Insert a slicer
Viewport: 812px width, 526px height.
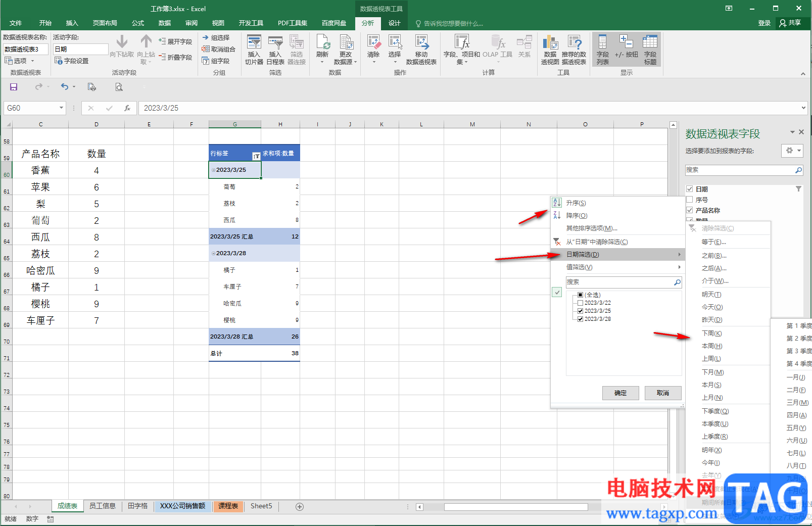(254, 50)
